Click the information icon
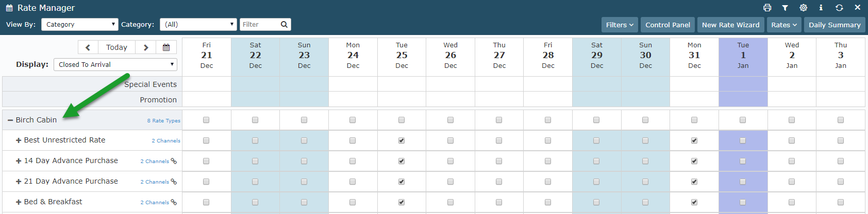This screenshot has width=868, height=214. [x=821, y=8]
